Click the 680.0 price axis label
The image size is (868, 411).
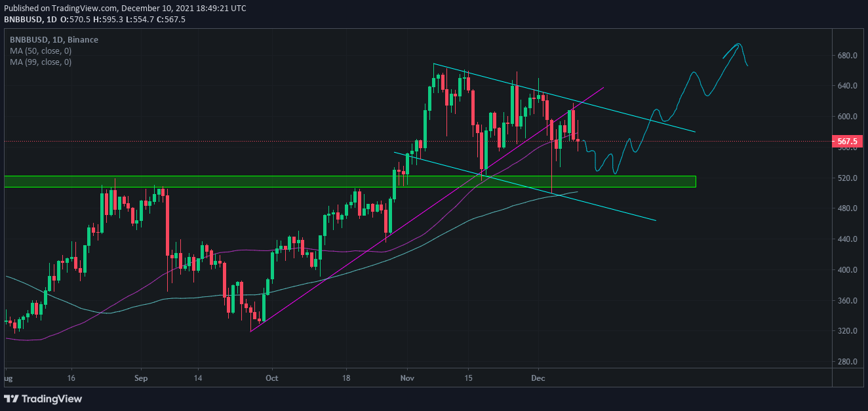(x=848, y=56)
